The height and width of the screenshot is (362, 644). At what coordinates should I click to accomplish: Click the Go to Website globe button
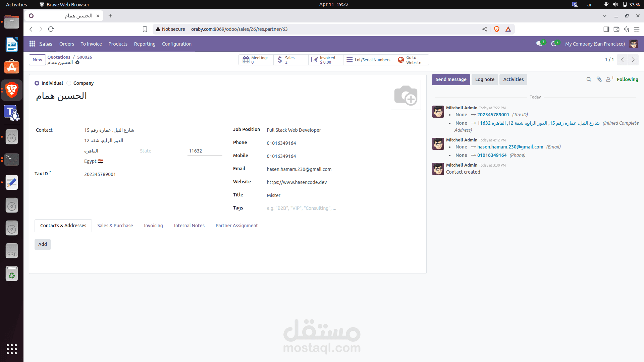pos(411,60)
